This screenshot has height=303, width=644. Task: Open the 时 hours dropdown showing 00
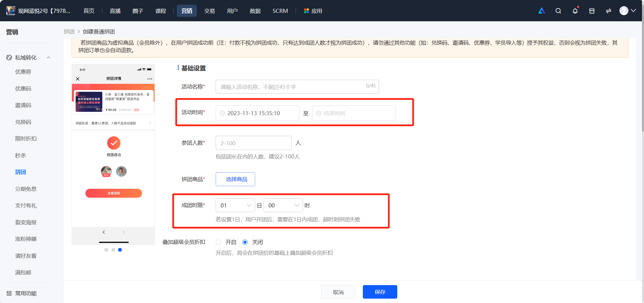[283, 205]
